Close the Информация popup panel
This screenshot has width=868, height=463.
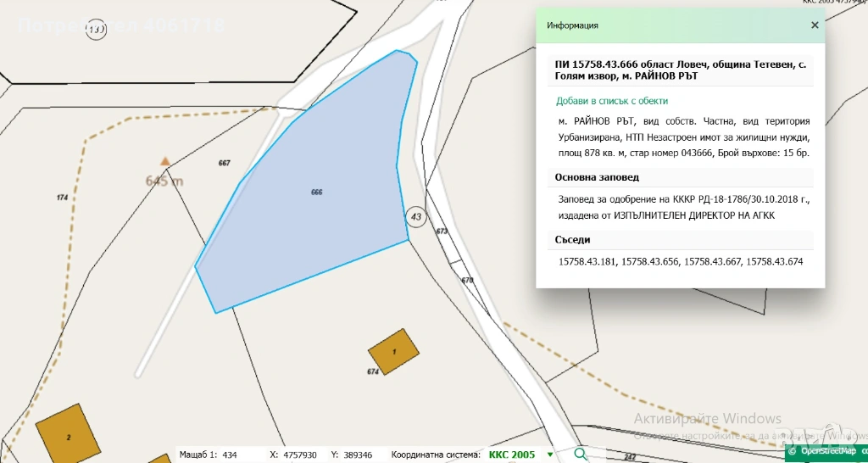click(815, 25)
